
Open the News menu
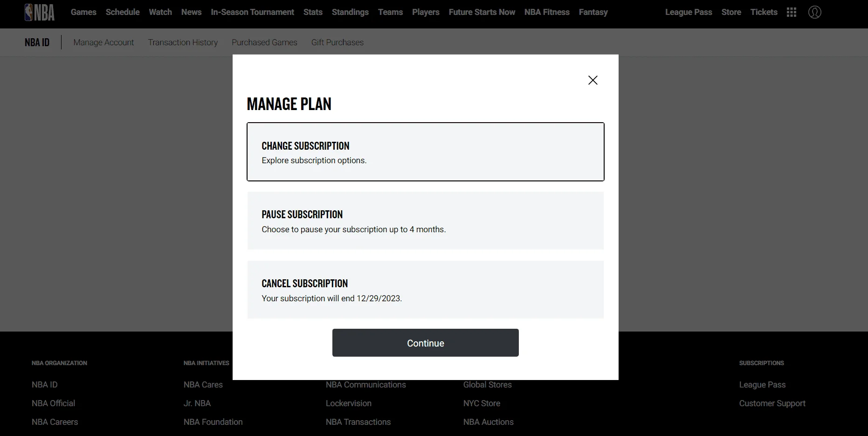[x=191, y=12]
